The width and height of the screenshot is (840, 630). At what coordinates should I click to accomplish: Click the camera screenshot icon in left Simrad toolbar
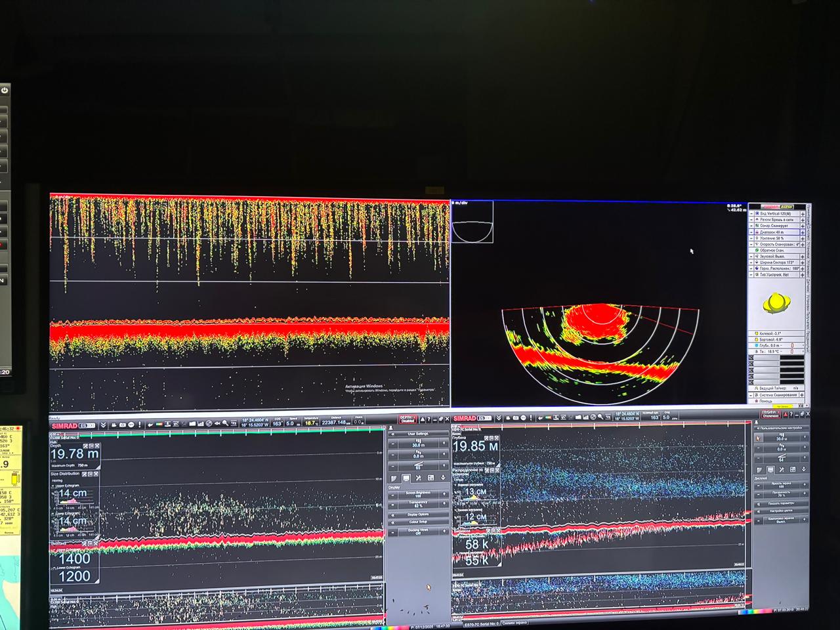(x=123, y=425)
